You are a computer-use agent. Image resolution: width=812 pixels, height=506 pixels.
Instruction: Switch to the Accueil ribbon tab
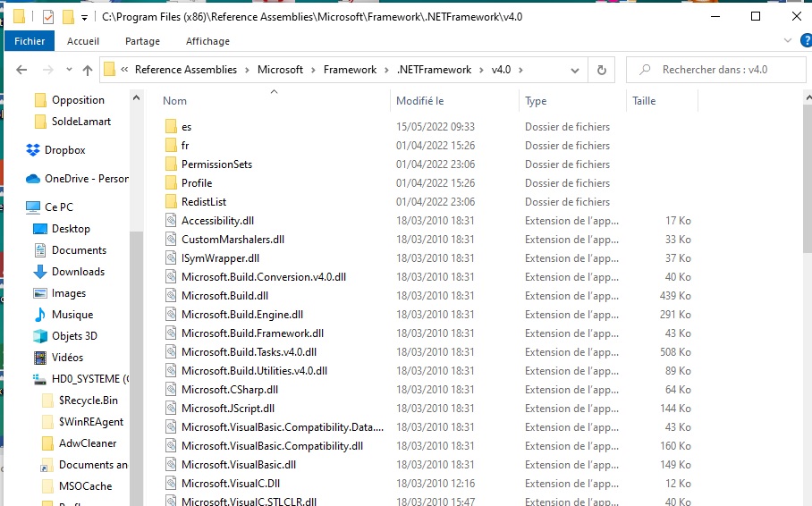(x=83, y=41)
